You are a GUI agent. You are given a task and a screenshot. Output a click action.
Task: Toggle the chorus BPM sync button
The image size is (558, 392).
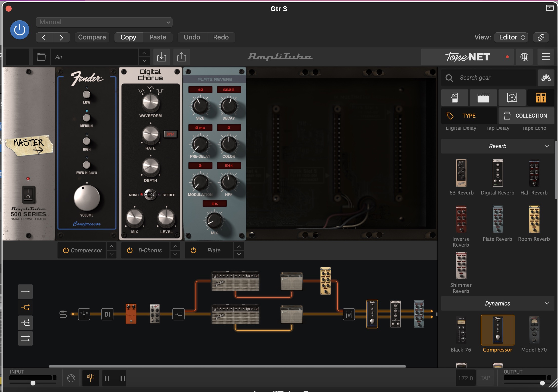point(170,134)
